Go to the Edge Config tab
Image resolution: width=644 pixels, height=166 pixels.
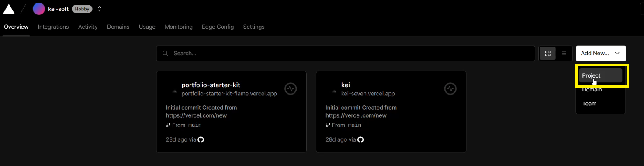click(218, 27)
